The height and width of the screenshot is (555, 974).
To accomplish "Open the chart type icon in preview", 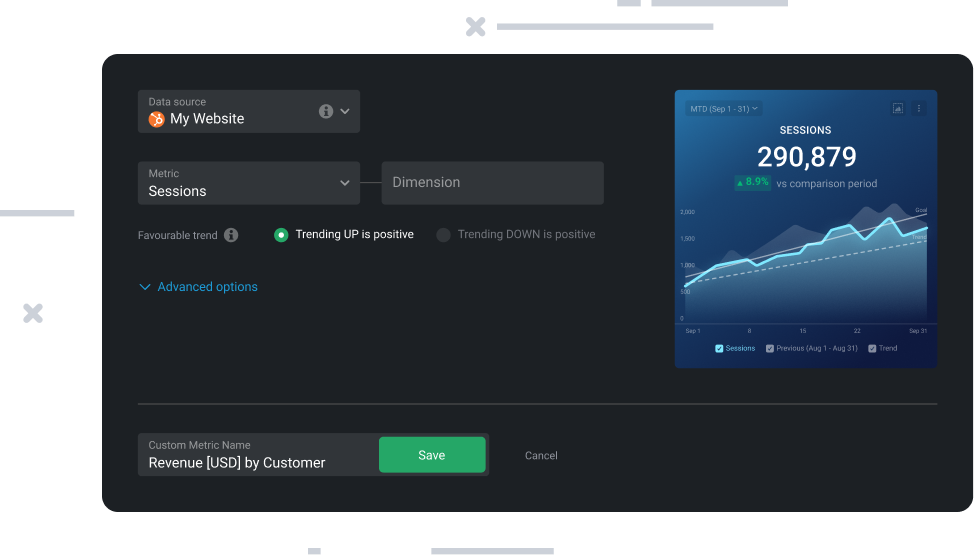I will pyautogui.click(x=897, y=108).
